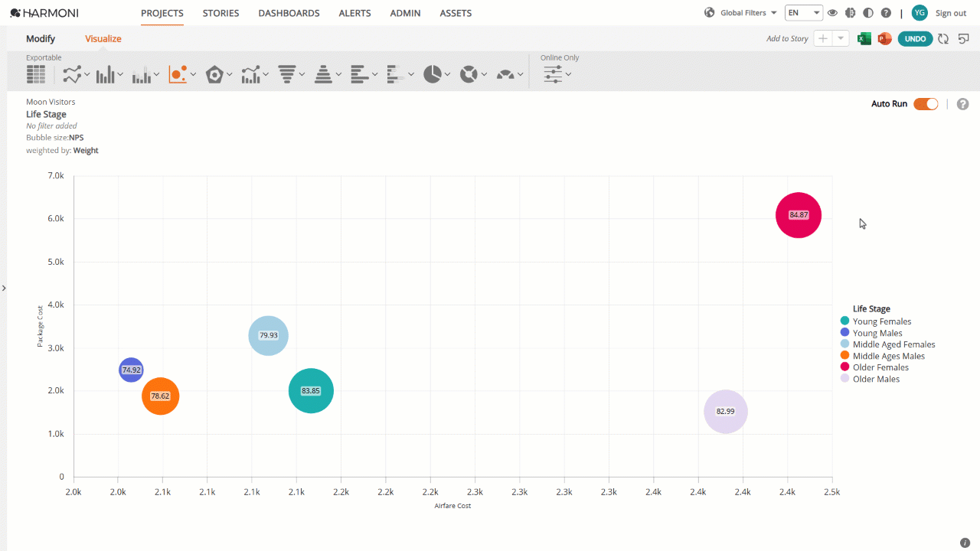Open the PROJECTS menu

tap(162, 13)
